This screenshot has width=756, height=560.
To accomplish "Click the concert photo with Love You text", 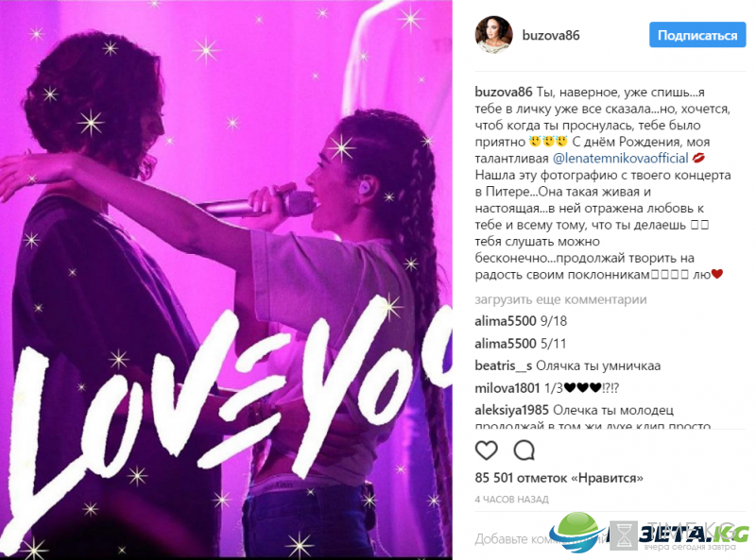I will click(x=226, y=280).
